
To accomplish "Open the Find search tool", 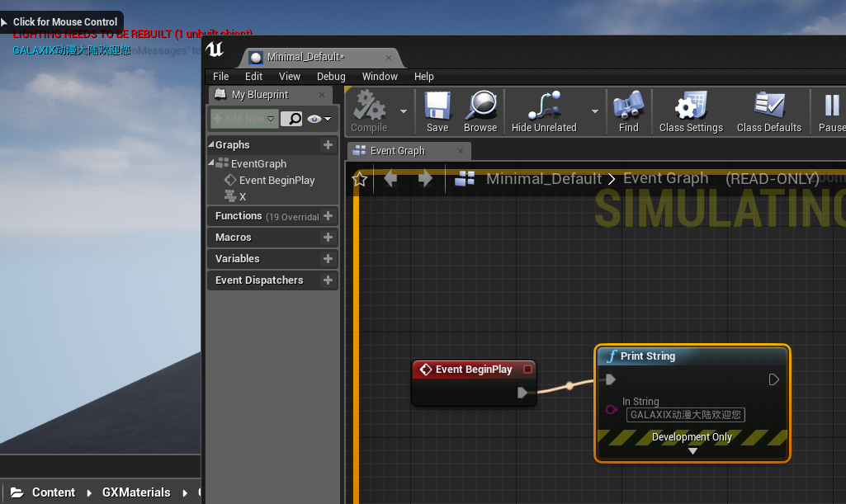I will pyautogui.click(x=628, y=111).
